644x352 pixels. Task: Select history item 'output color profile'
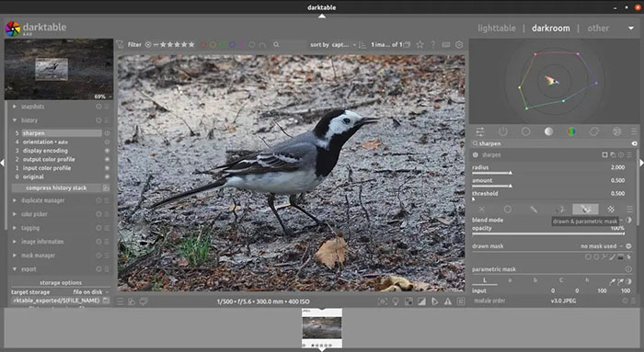pos(49,159)
